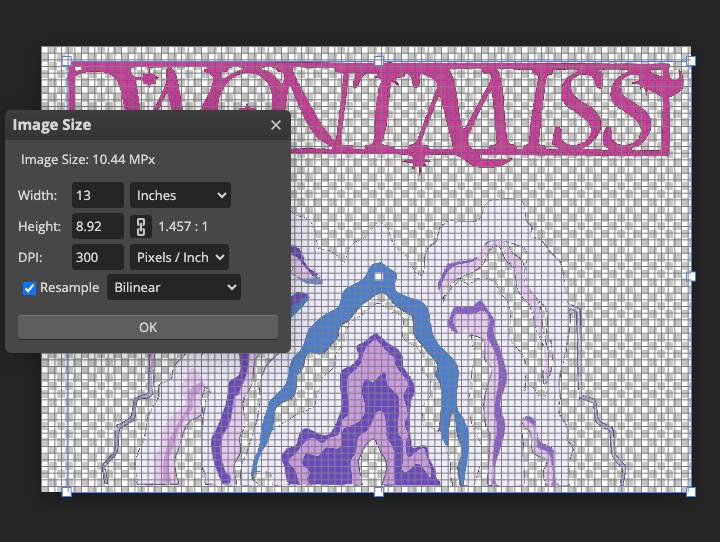
Task: Open the Inches unit dropdown
Action: coord(180,195)
